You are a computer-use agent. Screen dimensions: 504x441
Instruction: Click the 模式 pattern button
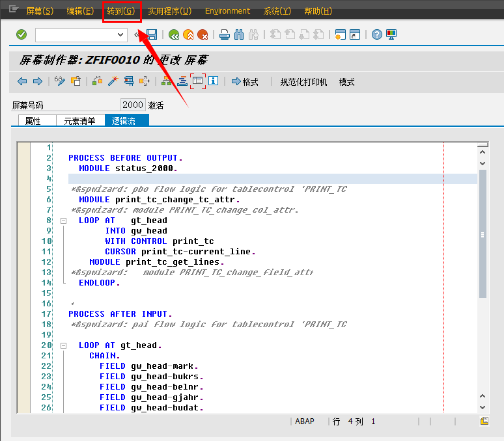coord(346,82)
